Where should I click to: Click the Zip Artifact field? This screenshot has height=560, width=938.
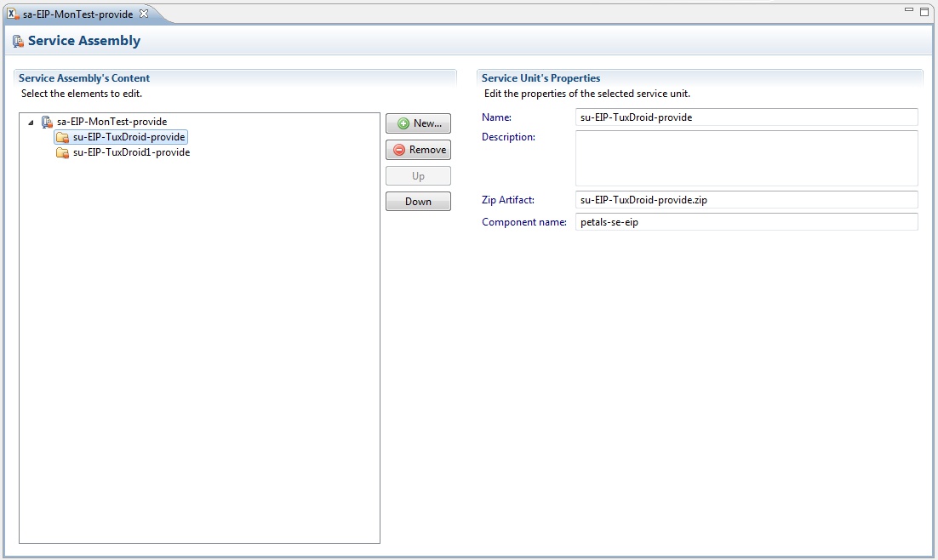click(746, 199)
